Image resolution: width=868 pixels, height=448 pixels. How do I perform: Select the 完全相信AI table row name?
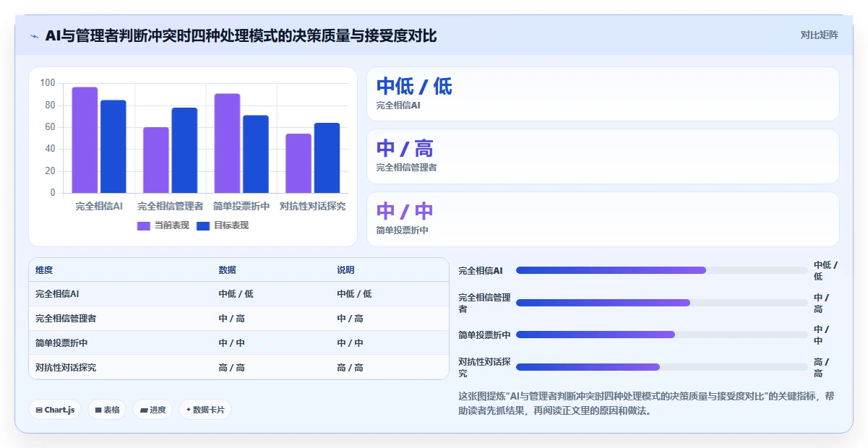[57, 294]
